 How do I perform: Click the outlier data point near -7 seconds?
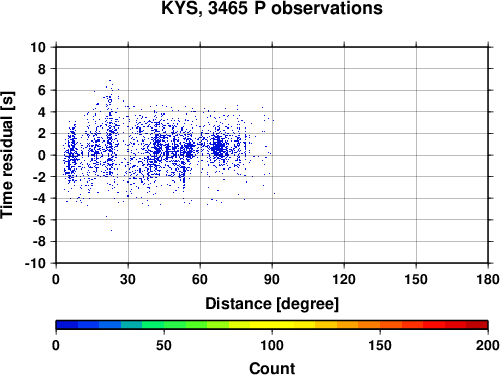click(111, 230)
